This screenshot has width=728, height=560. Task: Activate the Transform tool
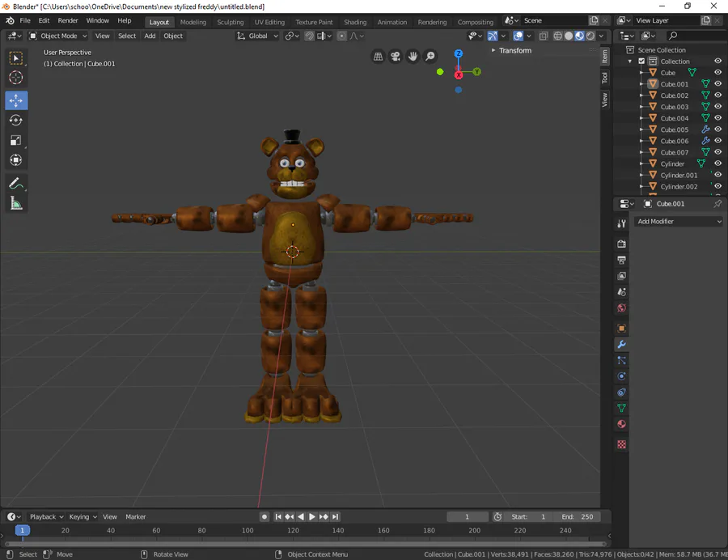[x=16, y=160]
